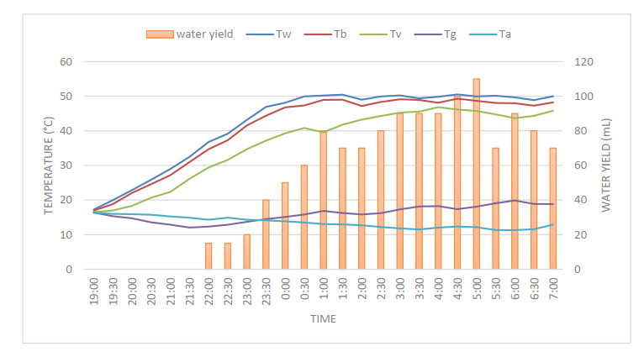644x357 pixels.
Task: Click the Tg legend label
Action: (459, 34)
